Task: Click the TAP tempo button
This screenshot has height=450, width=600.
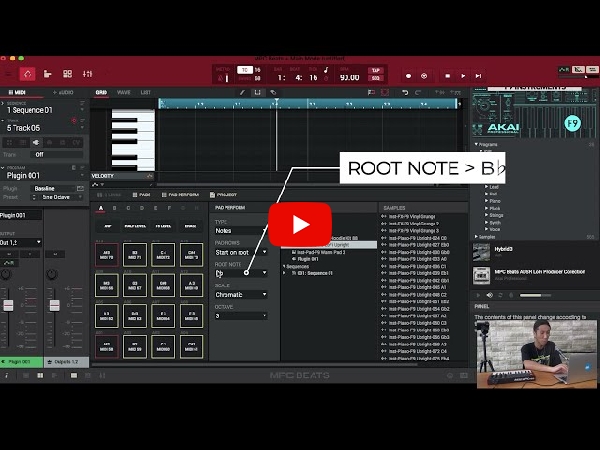Action: pos(376,70)
